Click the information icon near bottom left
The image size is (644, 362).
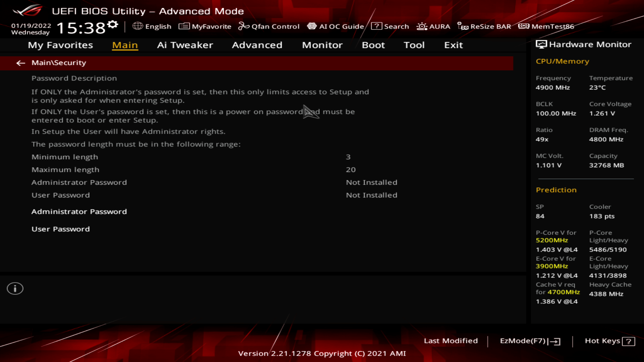(x=15, y=288)
